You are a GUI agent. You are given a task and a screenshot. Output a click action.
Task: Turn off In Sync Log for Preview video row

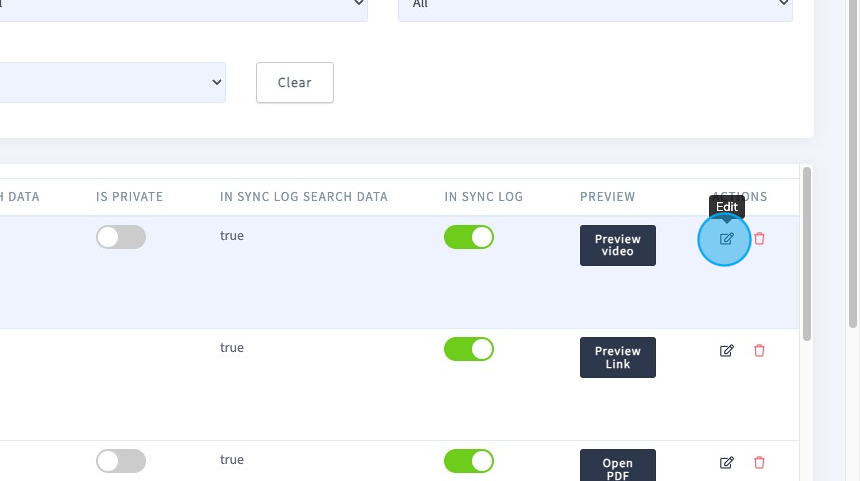coord(469,237)
